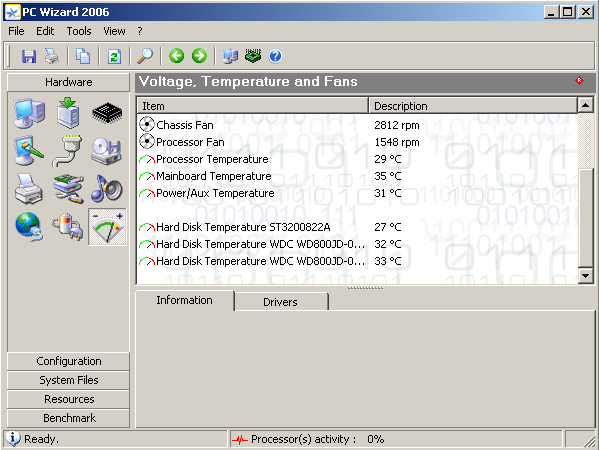The height and width of the screenshot is (450, 599).
Task: Open the File menu
Action: 16,31
